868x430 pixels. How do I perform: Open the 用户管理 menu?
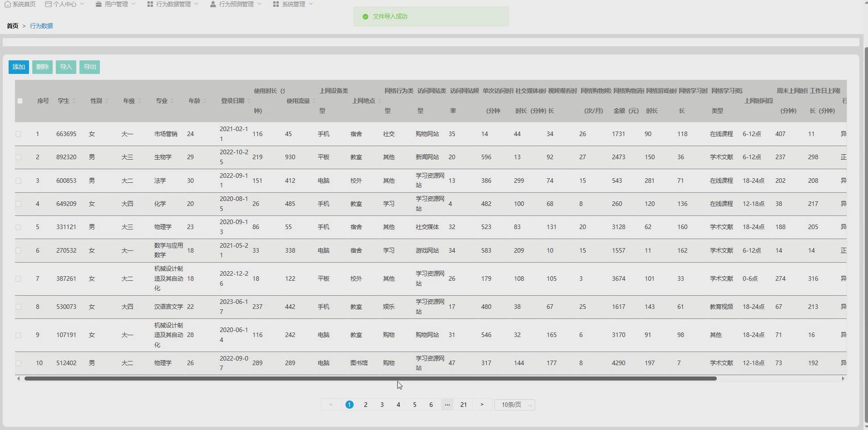tap(116, 4)
